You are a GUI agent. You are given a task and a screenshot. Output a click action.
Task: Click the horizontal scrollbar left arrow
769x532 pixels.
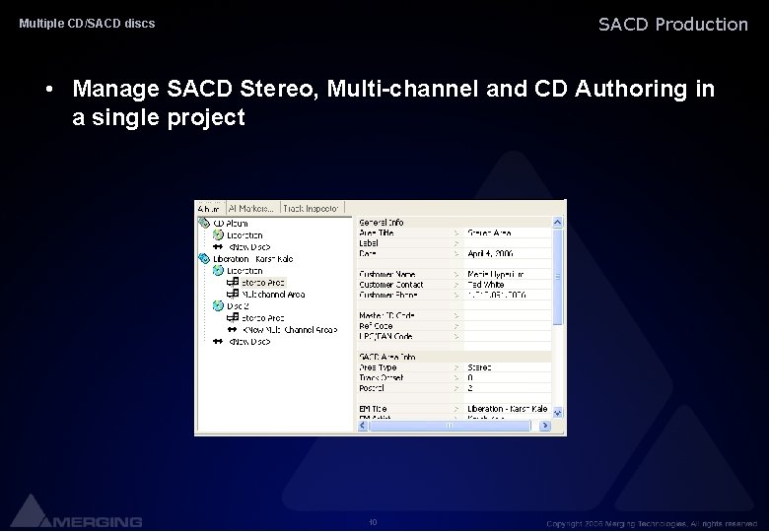click(x=363, y=426)
